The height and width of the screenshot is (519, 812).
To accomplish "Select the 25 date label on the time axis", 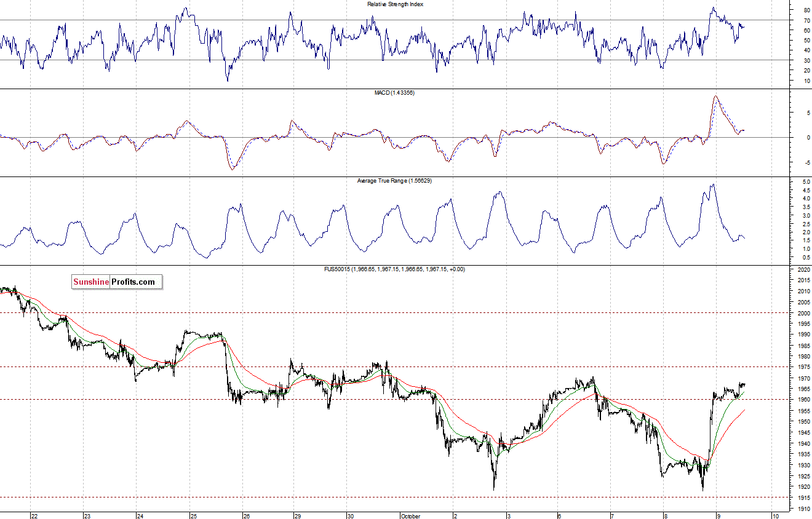I will [193, 517].
